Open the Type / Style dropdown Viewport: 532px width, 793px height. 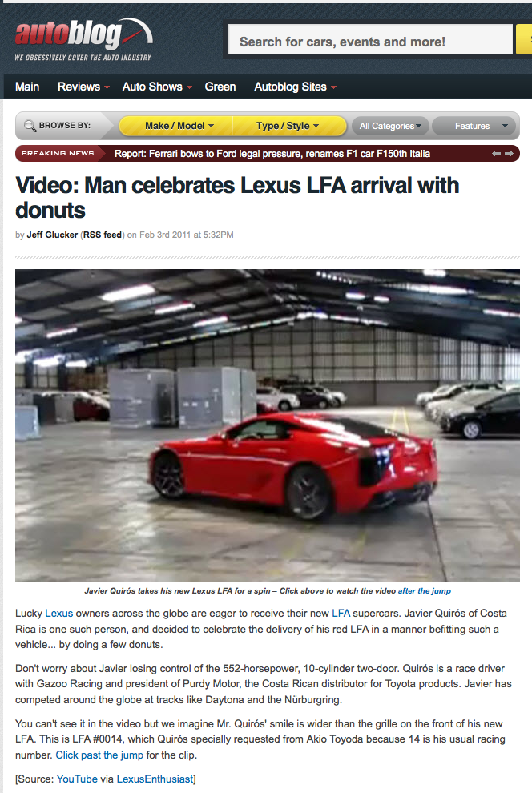[x=288, y=126]
